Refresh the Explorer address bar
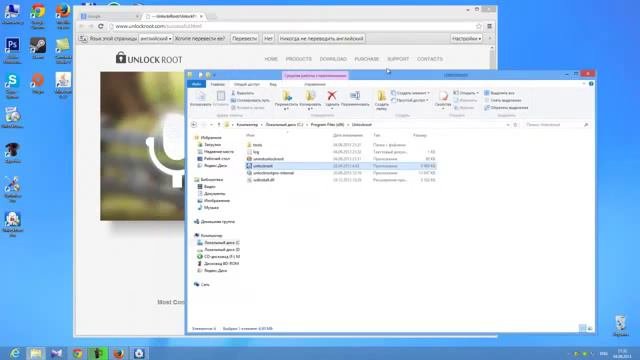640x360 pixels. click(x=516, y=124)
